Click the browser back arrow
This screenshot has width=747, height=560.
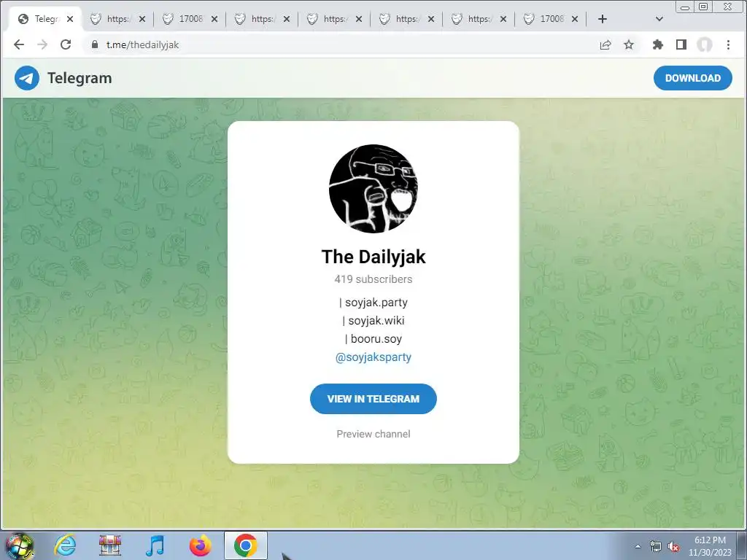[x=19, y=44]
